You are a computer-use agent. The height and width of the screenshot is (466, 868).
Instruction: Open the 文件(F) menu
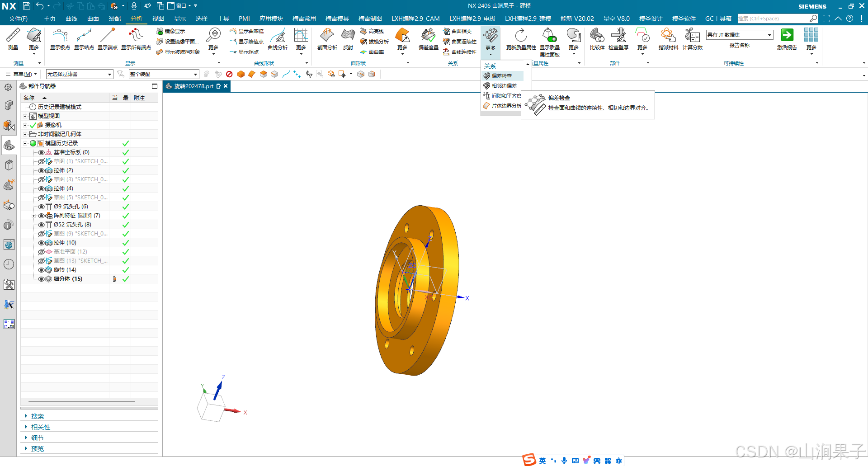(18, 19)
